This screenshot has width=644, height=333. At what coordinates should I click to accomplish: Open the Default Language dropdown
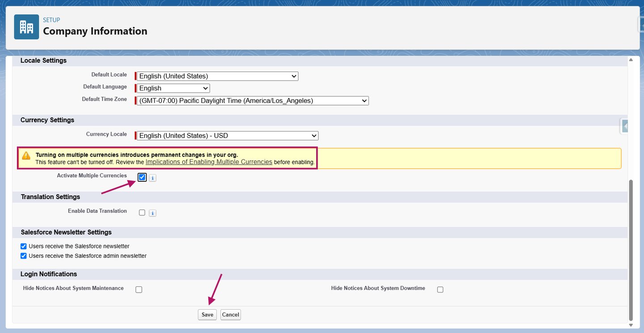(173, 88)
